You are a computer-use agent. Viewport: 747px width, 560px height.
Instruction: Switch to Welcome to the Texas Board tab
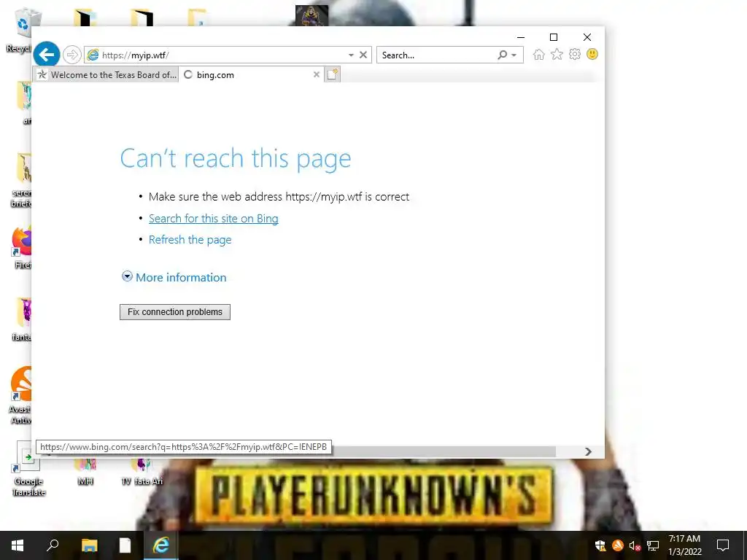tap(107, 75)
